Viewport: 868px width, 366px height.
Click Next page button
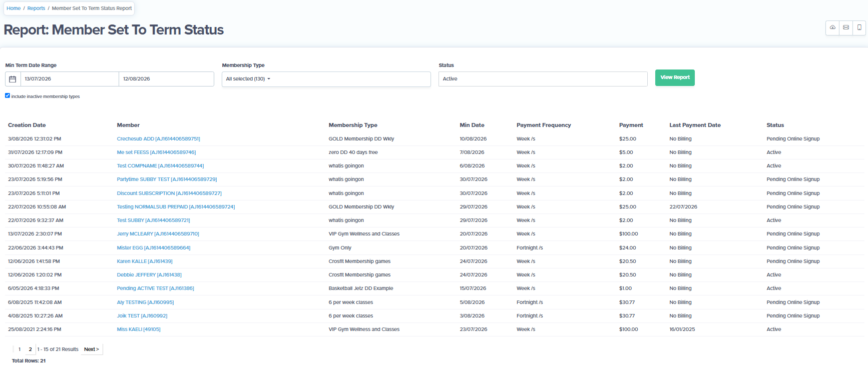pyautogui.click(x=92, y=349)
